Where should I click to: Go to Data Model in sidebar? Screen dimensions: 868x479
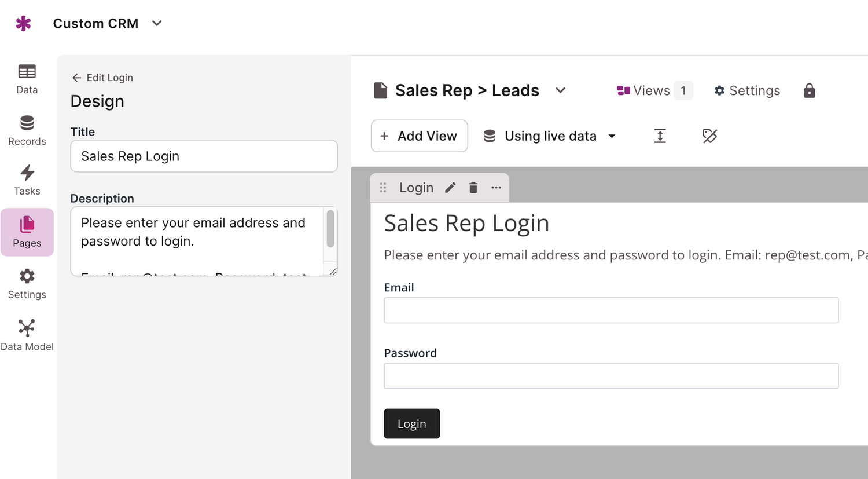(x=27, y=335)
